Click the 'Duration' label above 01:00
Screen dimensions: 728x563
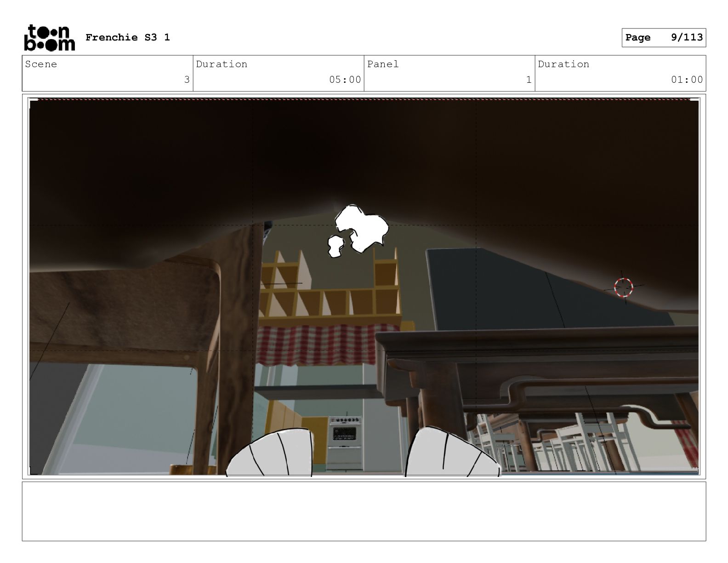point(564,64)
